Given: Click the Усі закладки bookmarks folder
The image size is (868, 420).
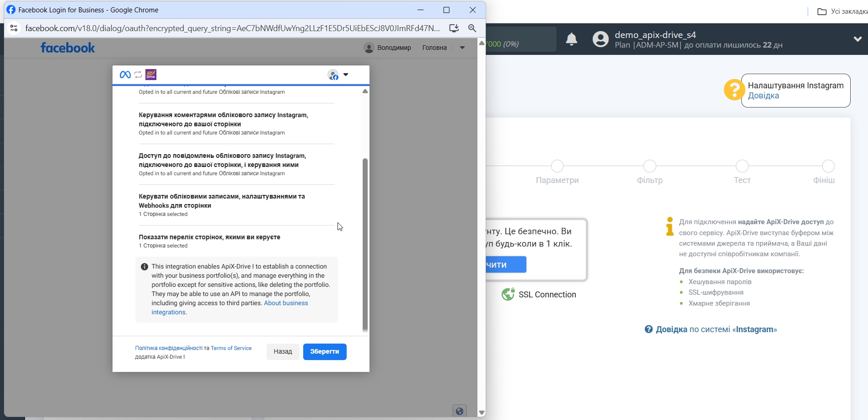Looking at the screenshot, I should pos(842,11).
